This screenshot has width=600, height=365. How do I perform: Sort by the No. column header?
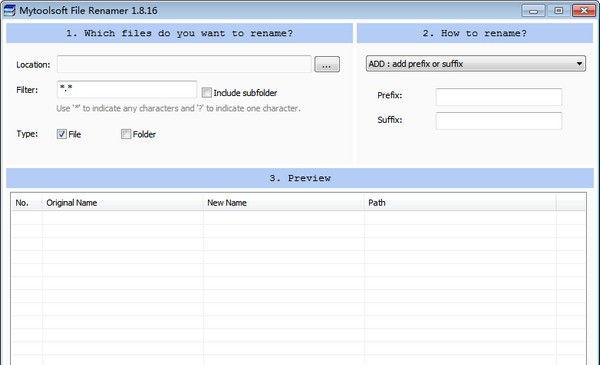pyautogui.click(x=27, y=203)
